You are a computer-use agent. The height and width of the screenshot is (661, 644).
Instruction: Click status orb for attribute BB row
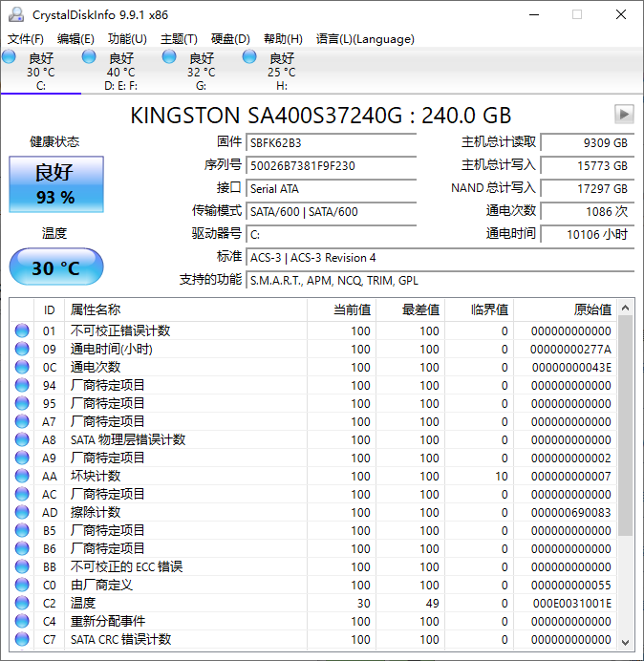[22, 566]
